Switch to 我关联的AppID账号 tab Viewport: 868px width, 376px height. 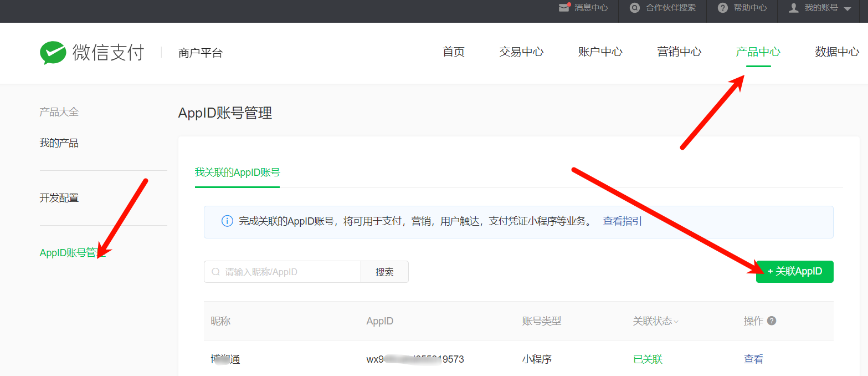tap(237, 172)
